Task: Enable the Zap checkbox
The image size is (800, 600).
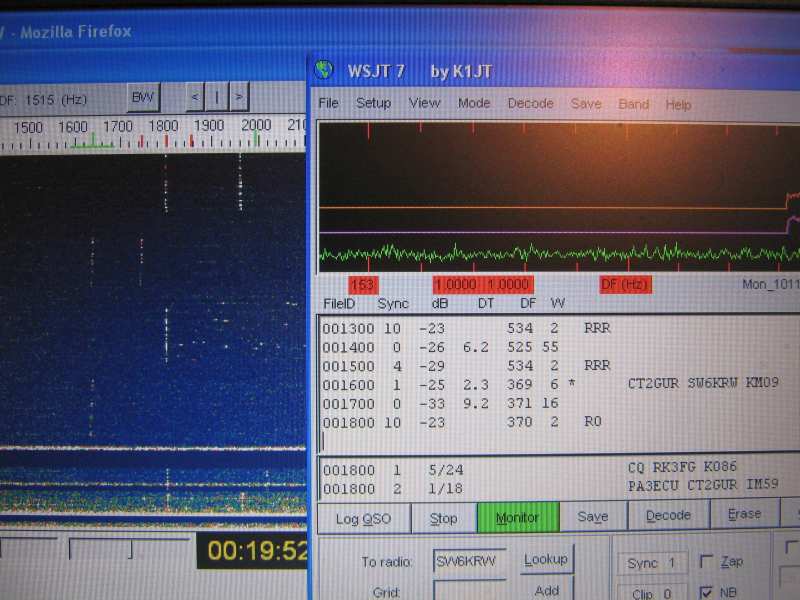Action: pyautogui.click(x=706, y=562)
